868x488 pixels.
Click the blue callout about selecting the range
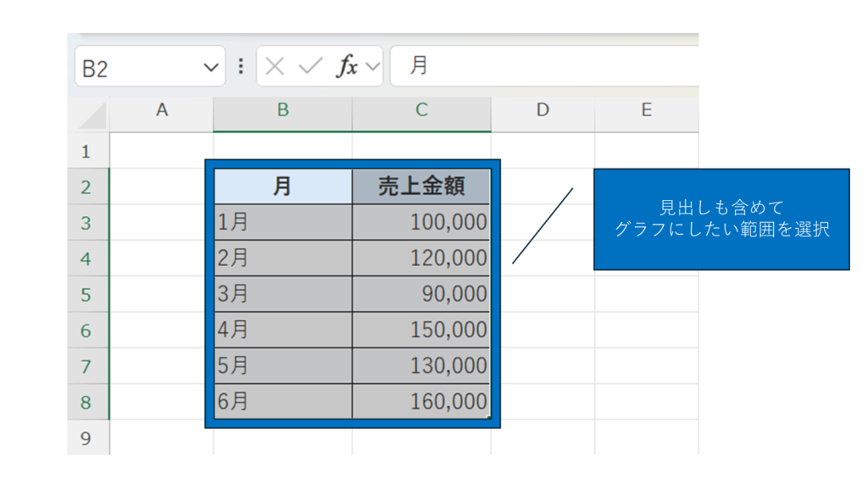[721, 219]
